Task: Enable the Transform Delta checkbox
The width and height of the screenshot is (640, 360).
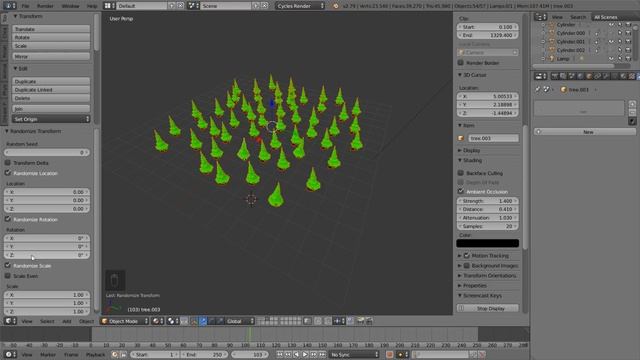Action: pos(8,163)
